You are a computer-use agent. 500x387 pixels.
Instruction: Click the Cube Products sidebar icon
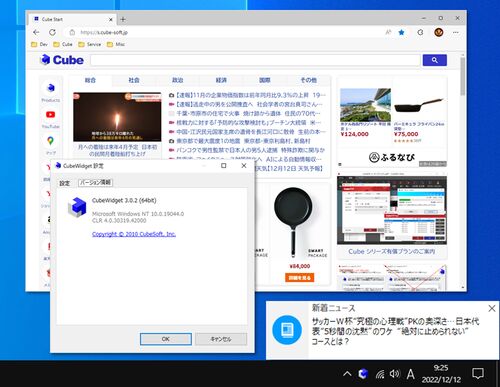pos(51,88)
